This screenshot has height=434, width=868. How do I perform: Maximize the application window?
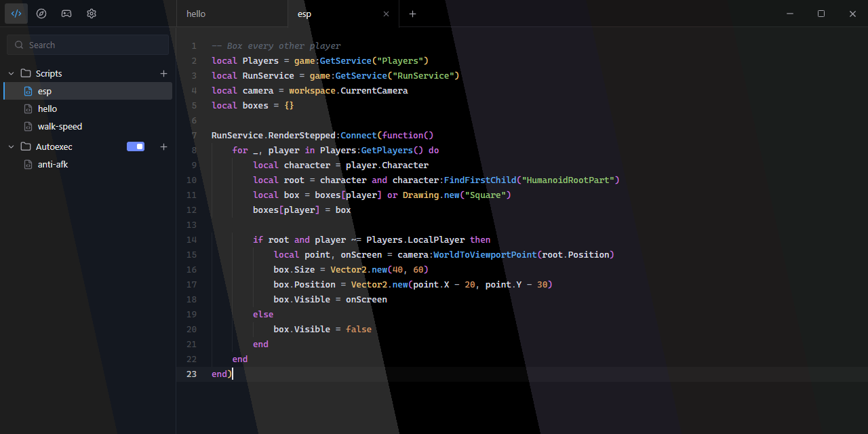click(x=821, y=14)
